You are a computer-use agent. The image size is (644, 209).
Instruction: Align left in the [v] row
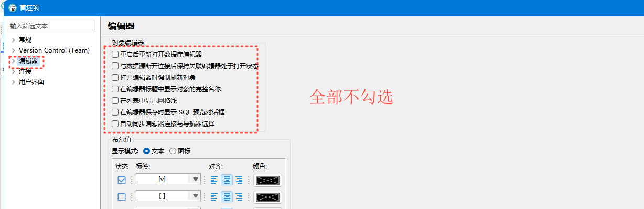coord(214,180)
